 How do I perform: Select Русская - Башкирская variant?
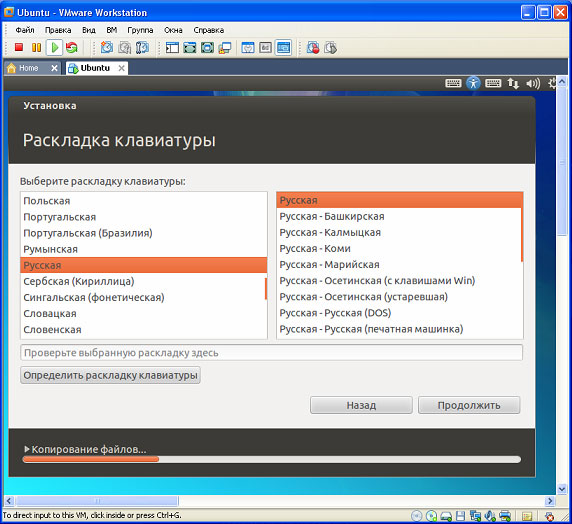[399, 216]
